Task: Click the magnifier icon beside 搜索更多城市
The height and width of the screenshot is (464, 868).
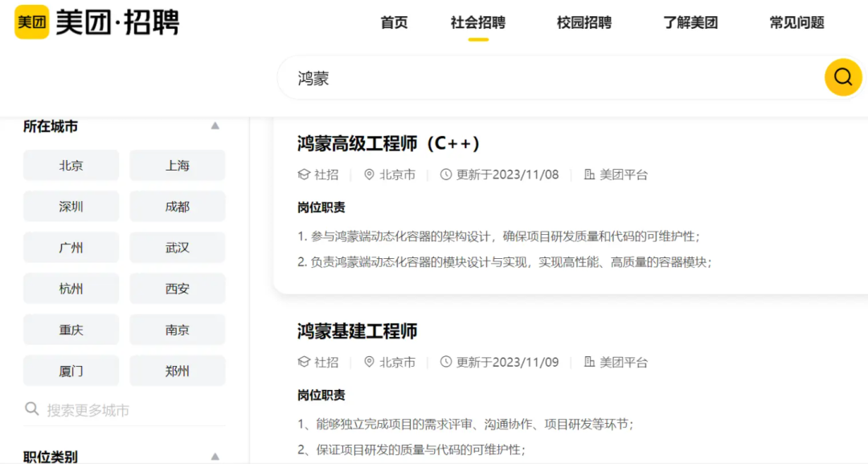Action: click(x=32, y=409)
